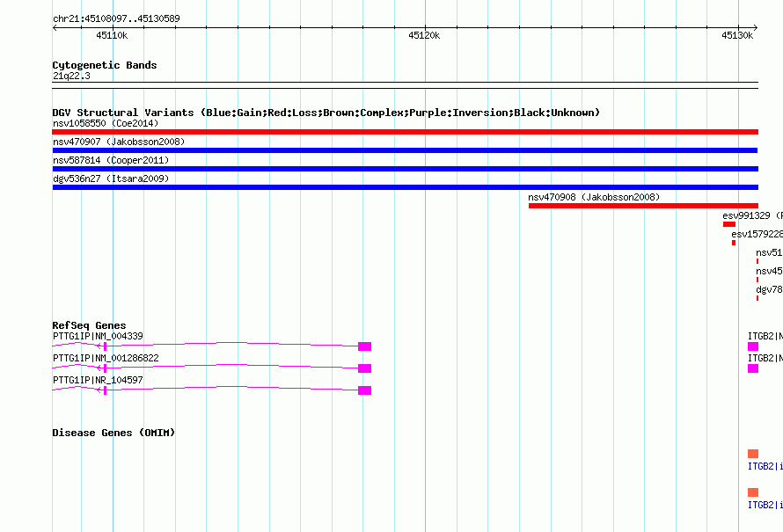Click the 45110k ruler position label
783x532 pixels.
(112, 35)
